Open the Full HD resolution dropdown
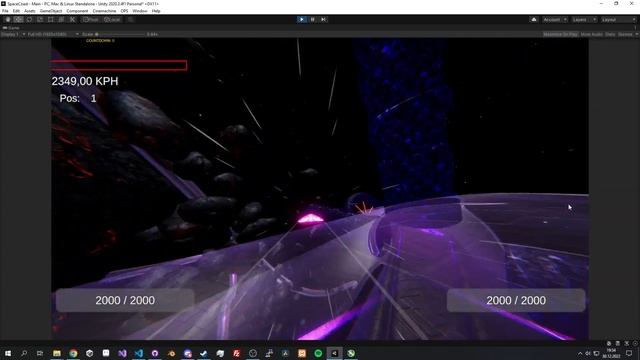 tap(53, 34)
